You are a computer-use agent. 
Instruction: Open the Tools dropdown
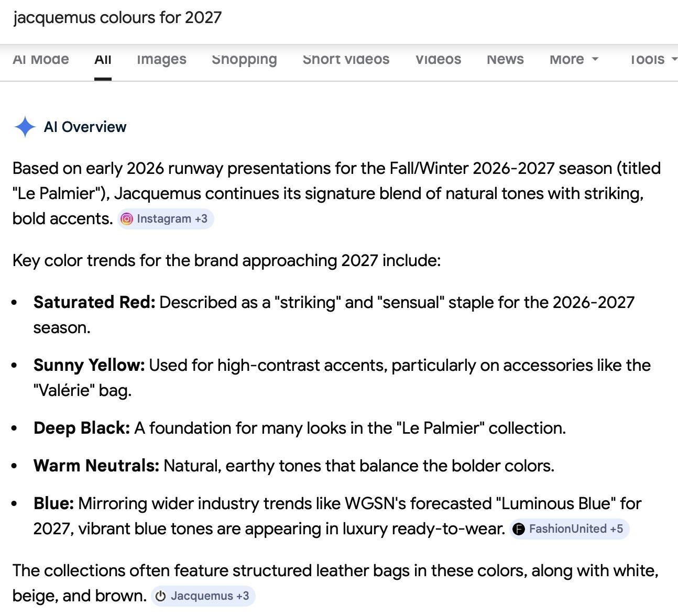pos(653,59)
